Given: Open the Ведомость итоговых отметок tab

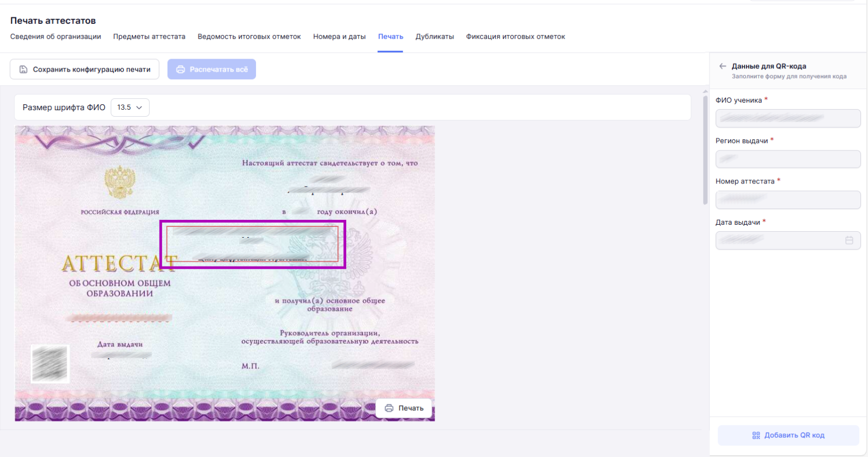Looking at the screenshot, I should pyautogui.click(x=249, y=37).
